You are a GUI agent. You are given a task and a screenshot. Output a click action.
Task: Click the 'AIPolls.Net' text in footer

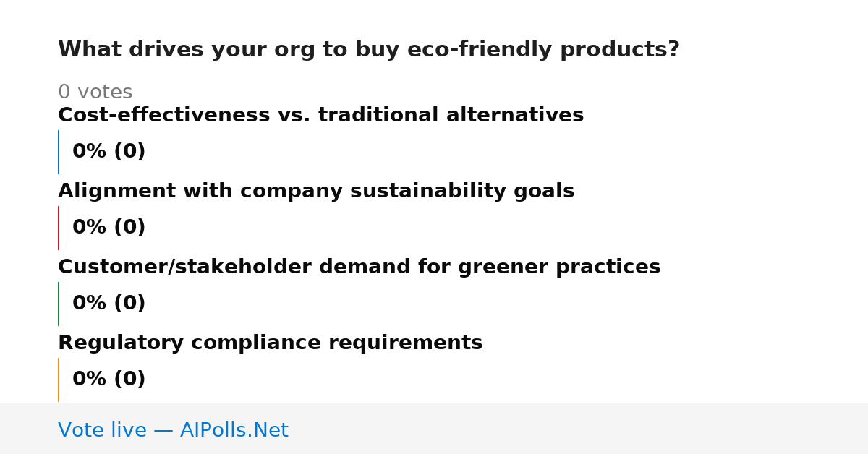[x=234, y=431]
